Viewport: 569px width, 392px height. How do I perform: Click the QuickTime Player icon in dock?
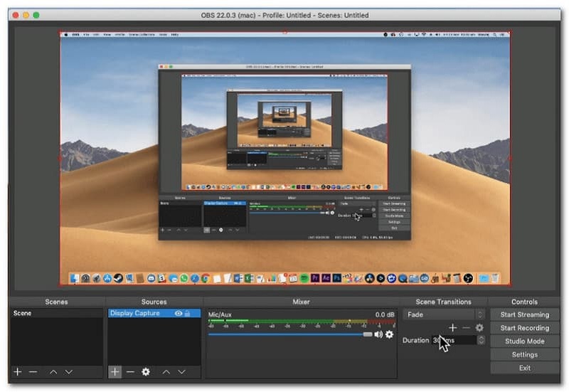pos(403,278)
